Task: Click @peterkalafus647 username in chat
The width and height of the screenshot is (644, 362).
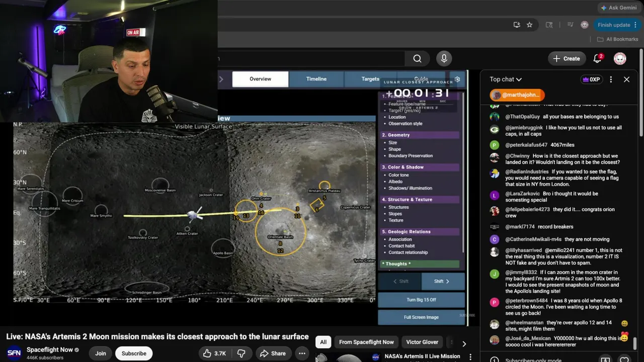Action: [x=526, y=145]
